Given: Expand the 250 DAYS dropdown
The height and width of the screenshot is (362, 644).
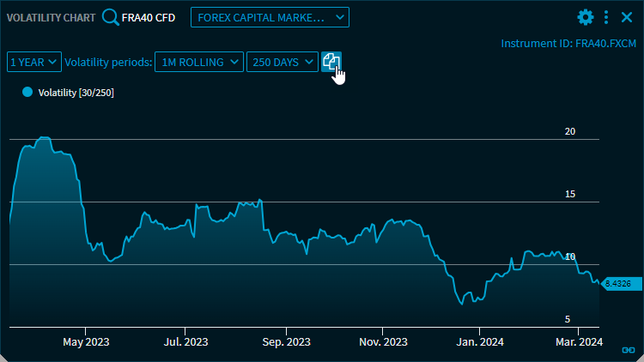Looking at the screenshot, I should [282, 62].
